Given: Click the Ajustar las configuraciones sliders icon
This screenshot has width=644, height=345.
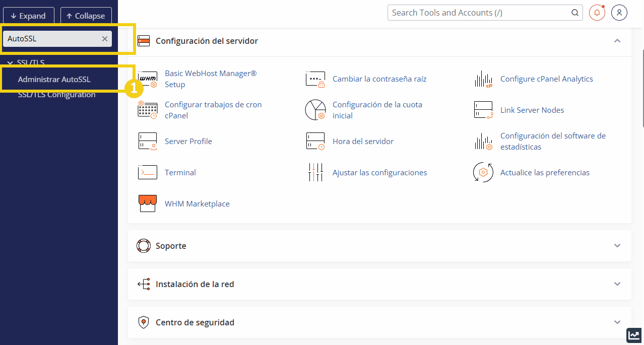Looking at the screenshot, I should (315, 172).
